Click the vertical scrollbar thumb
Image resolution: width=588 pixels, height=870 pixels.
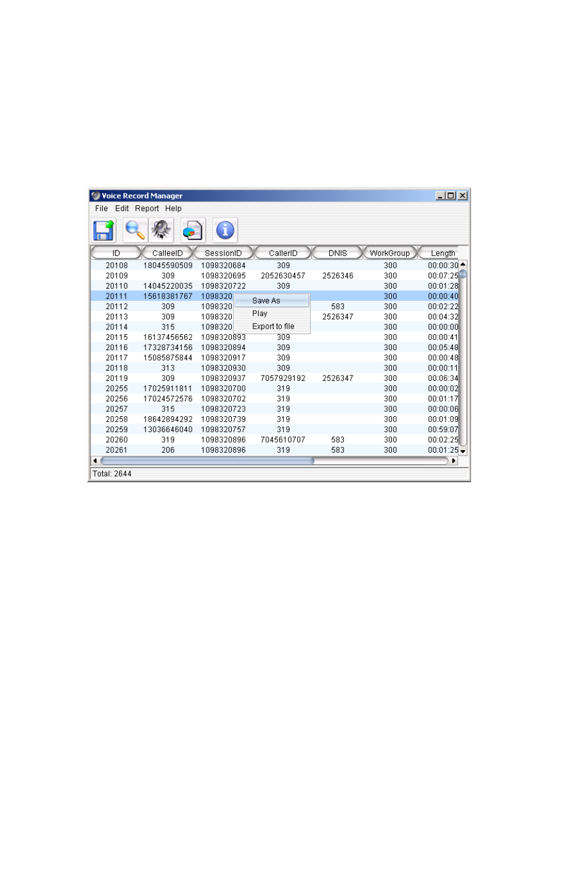click(463, 274)
